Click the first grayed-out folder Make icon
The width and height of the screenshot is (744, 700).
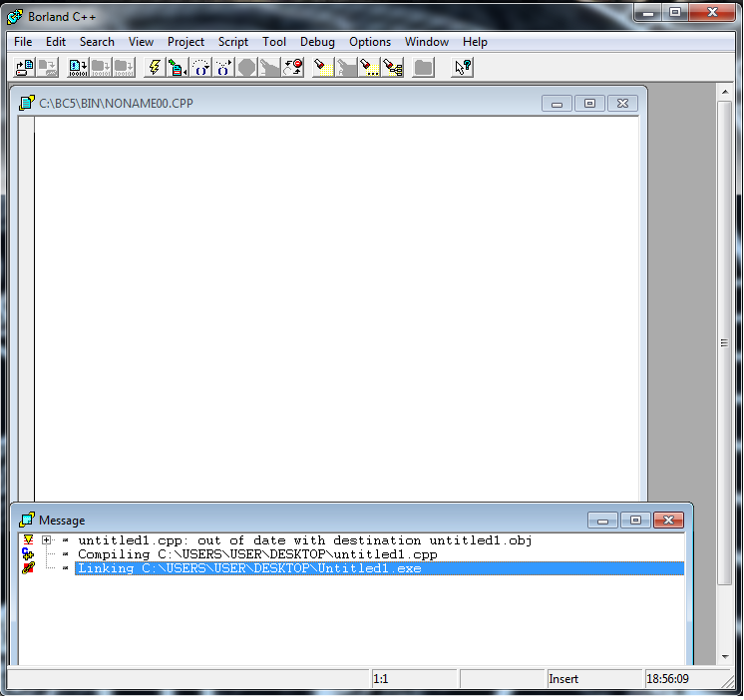pos(101,68)
